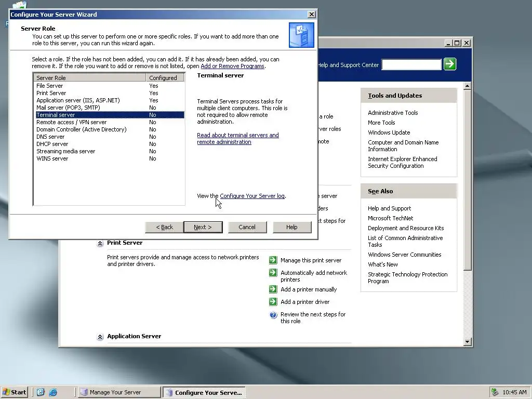Sort by the Configured column header
This screenshot has height=399, width=532.
pos(165,78)
